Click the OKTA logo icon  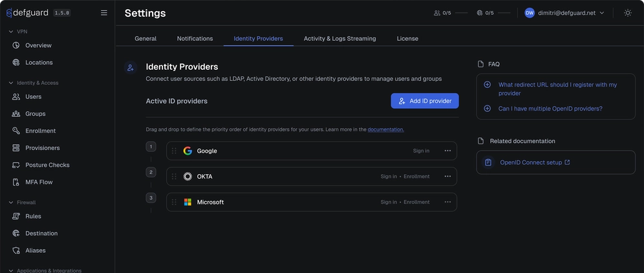click(x=188, y=177)
